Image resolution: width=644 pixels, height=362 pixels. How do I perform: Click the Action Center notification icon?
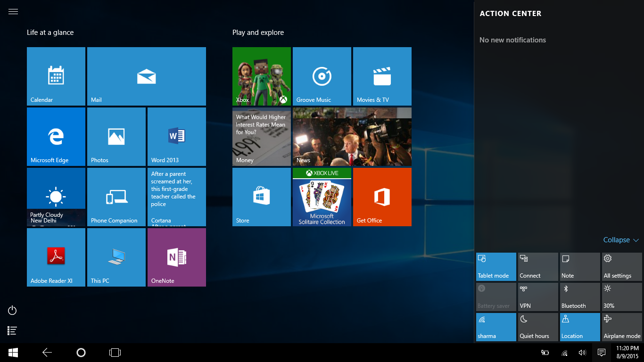602,353
